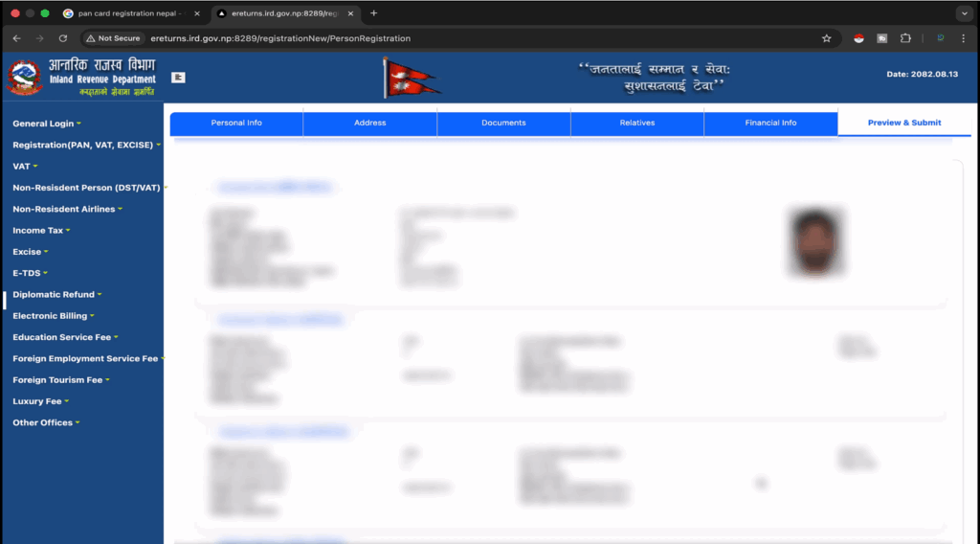The image size is (980, 544).
Task: Expand Registration(PAN, VAT, EXCISE) menu
Action: click(86, 145)
